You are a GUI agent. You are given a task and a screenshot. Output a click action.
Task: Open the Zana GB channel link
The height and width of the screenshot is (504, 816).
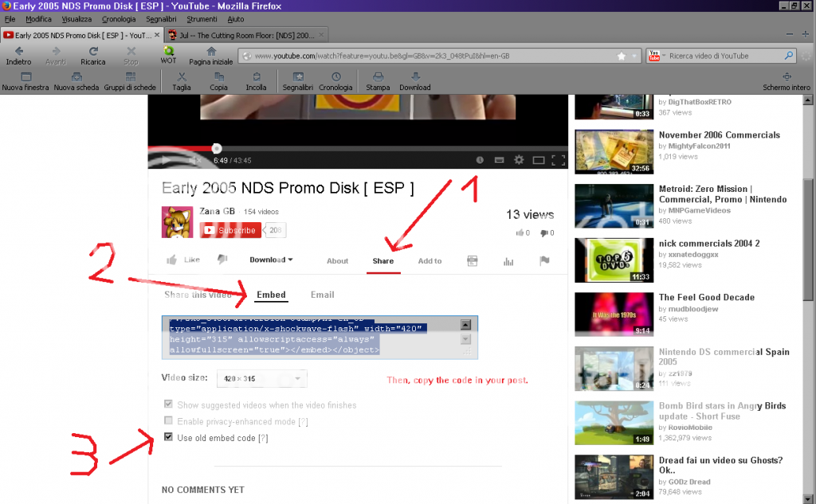[x=218, y=211]
